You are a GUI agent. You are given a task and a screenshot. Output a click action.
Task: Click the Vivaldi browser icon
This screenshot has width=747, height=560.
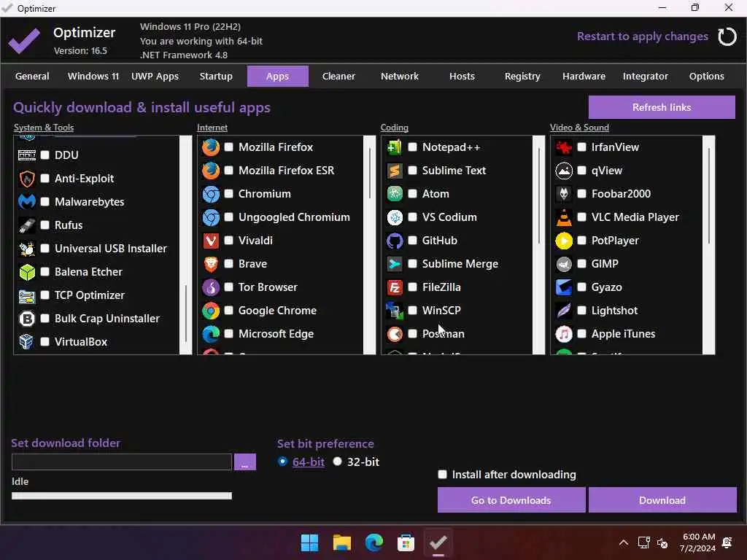click(x=211, y=241)
